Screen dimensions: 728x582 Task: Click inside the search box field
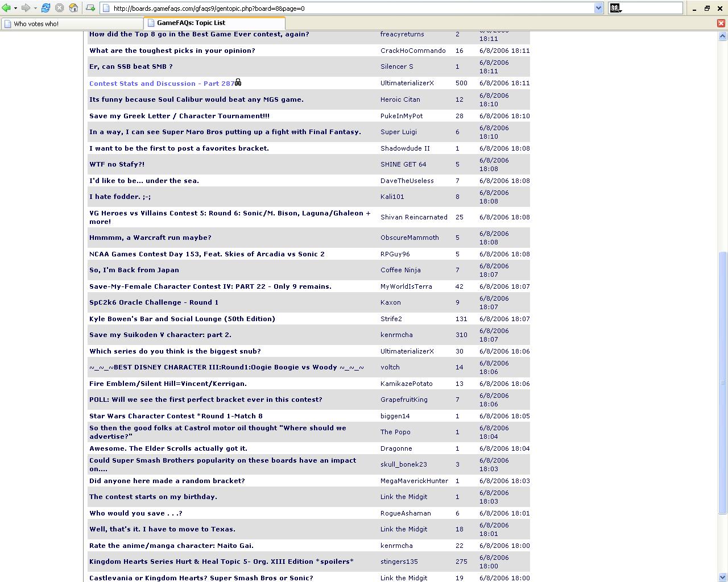coord(653,8)
